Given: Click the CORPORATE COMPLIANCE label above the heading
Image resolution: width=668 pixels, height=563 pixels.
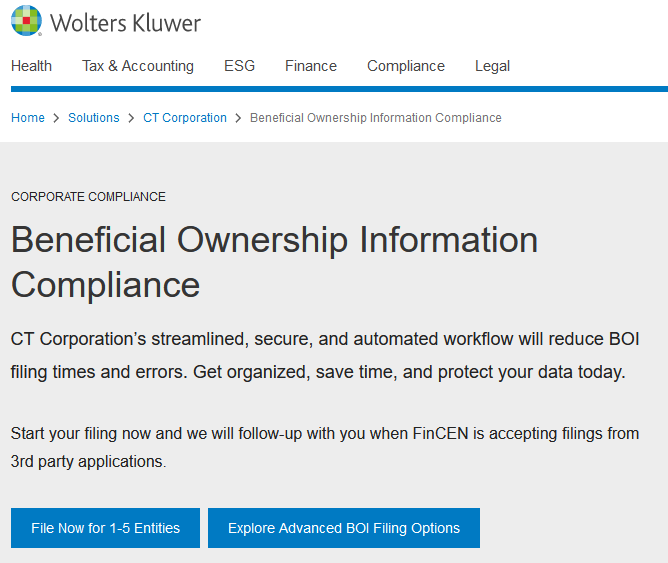Looking at the screenshot, I should 88,197.
